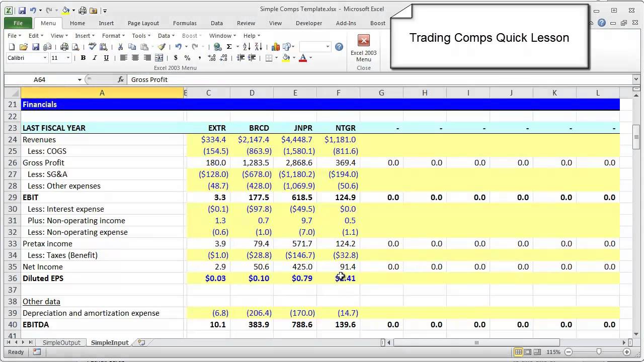Screen dimensions: 644x362
Task: Click the formula bar showing Gross Profit
Action: tap(352, 79)
